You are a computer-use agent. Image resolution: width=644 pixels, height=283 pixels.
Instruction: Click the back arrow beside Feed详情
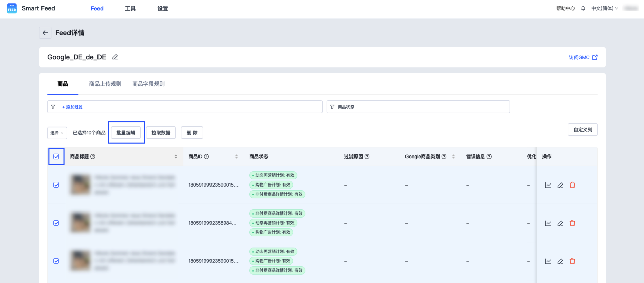click(x=45, y=33)
